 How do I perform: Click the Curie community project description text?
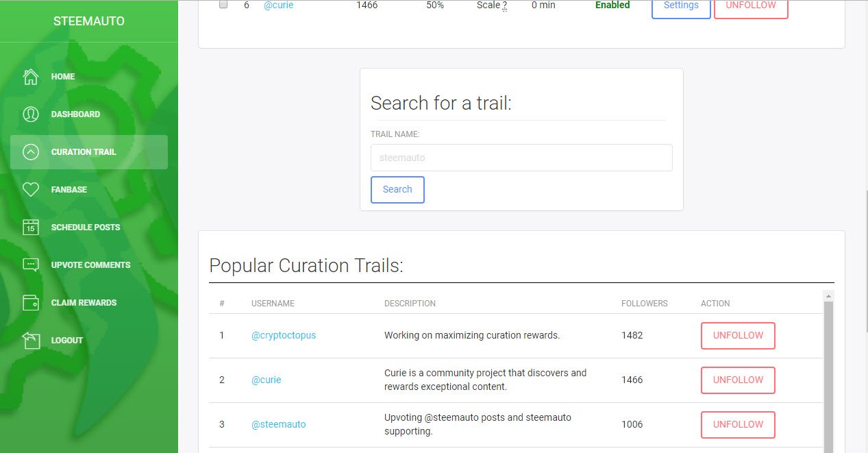[486, 380]
